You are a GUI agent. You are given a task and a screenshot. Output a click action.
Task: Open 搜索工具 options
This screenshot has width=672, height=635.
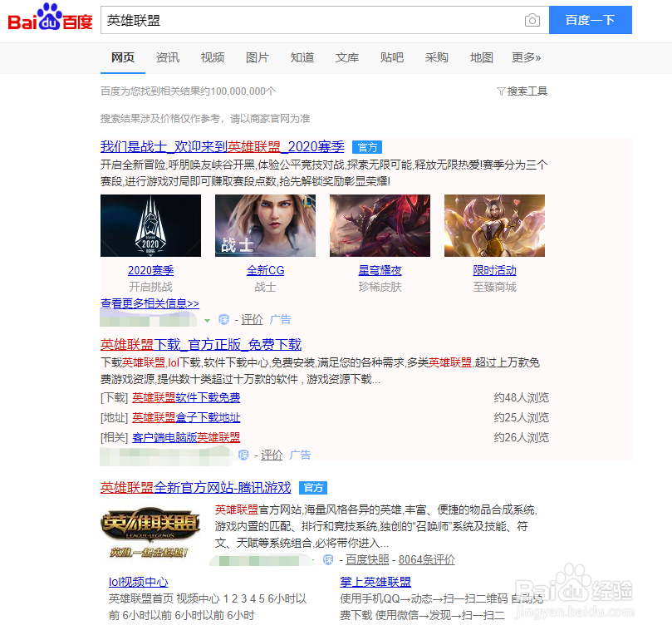527,91
